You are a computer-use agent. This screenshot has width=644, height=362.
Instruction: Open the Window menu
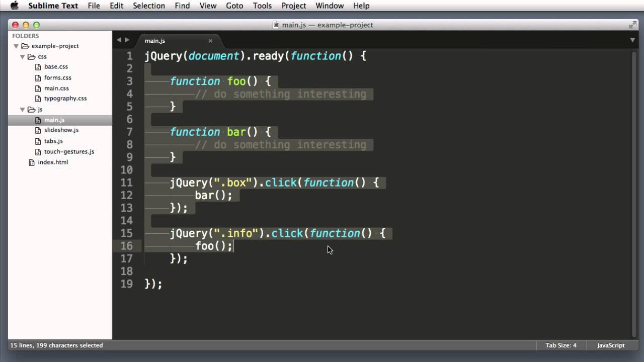tap(330, 6)
